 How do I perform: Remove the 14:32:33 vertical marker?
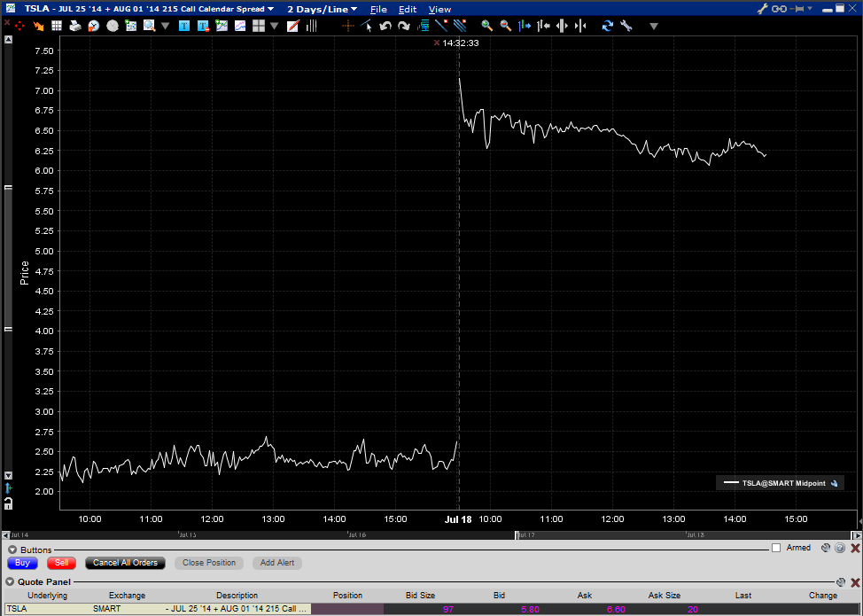coord(437,43)
